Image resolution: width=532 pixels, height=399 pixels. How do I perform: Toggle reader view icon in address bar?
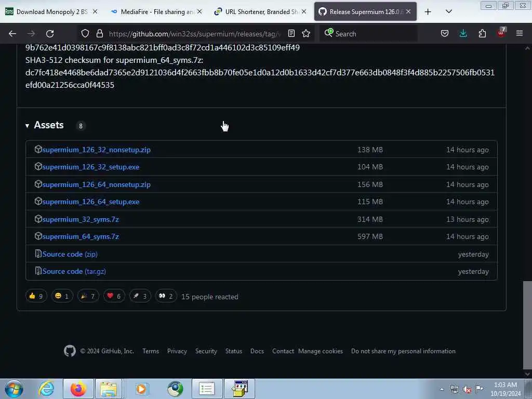291,34
